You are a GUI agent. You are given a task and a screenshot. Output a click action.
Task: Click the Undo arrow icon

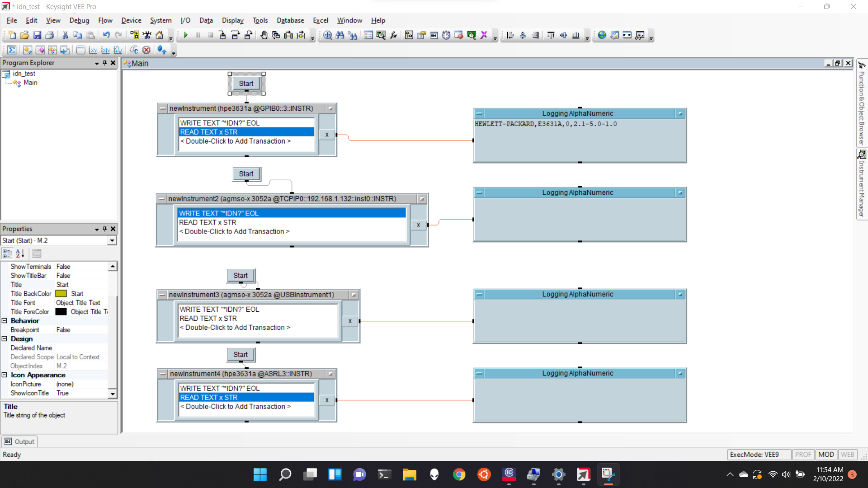click(x=106, y=35)
